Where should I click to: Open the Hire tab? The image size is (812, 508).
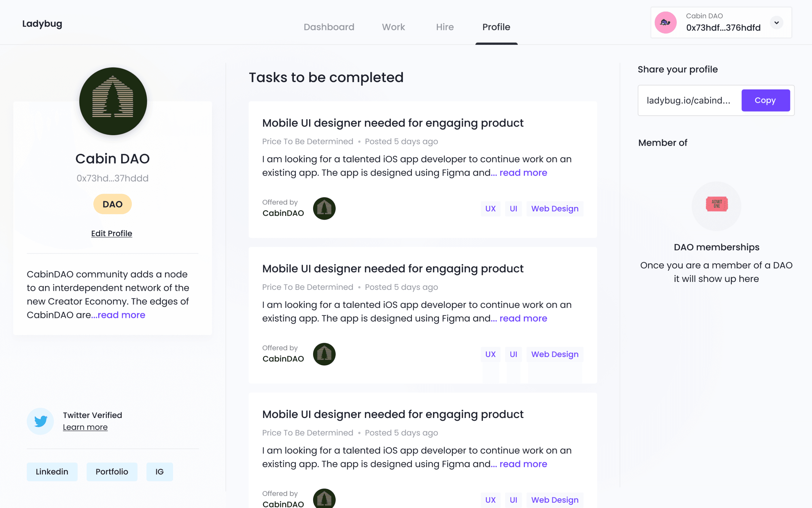(445, 27)
